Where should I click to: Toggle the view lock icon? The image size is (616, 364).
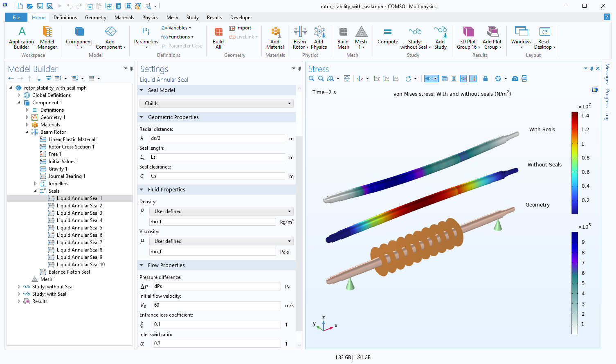pyautogui.click(x=486, y=79)
